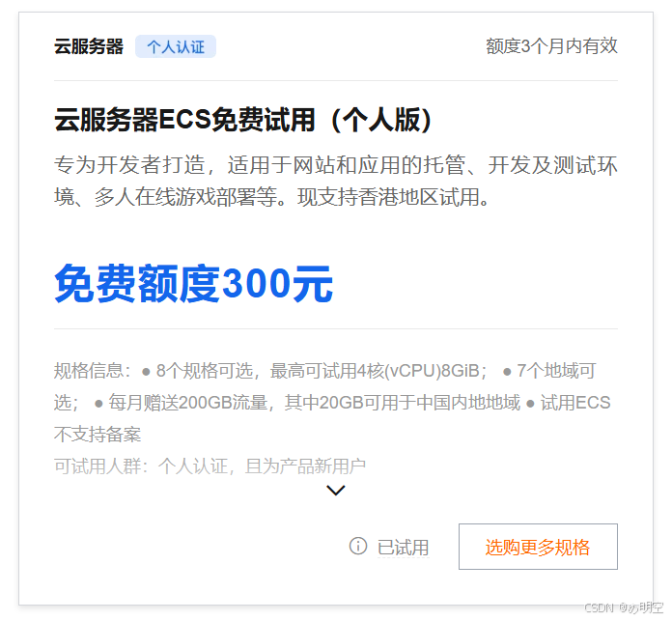Click the 云服务器 category label
Image resolution: width=672 pixels, height=621 pixels.
89,46
